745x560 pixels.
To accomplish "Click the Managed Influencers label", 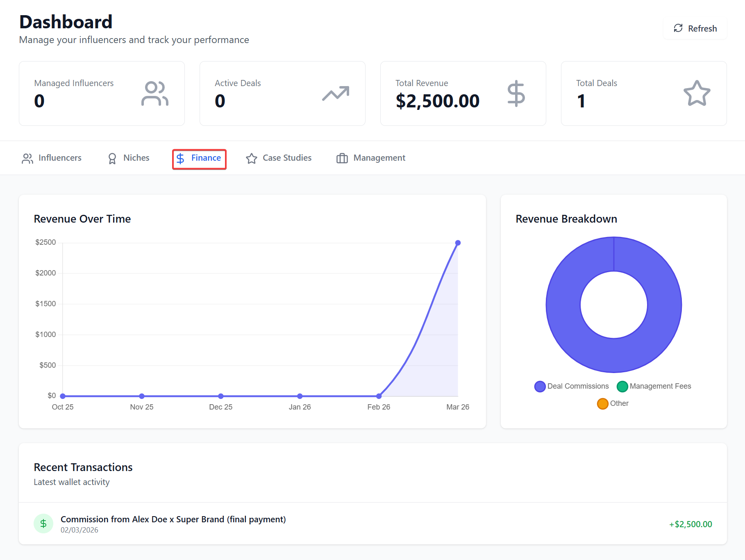I will [74, 83].
